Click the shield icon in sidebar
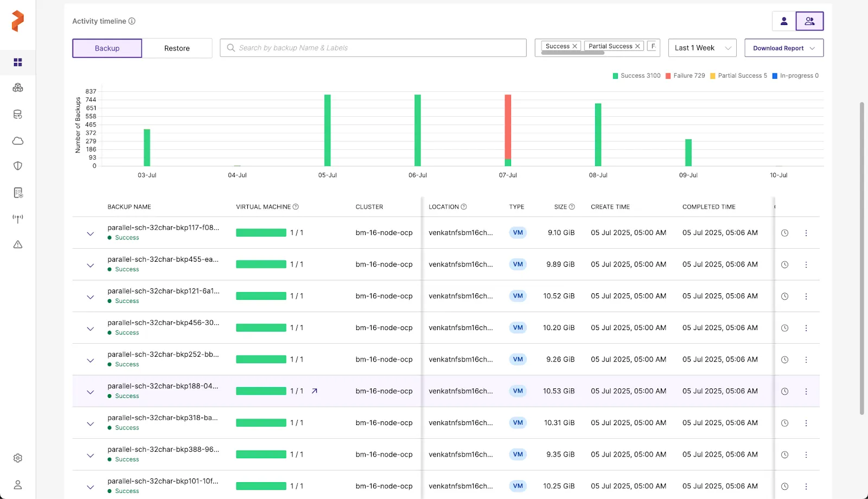Viewport: 868px width, 499px height. pyautogui.click(x=18, y=166)
